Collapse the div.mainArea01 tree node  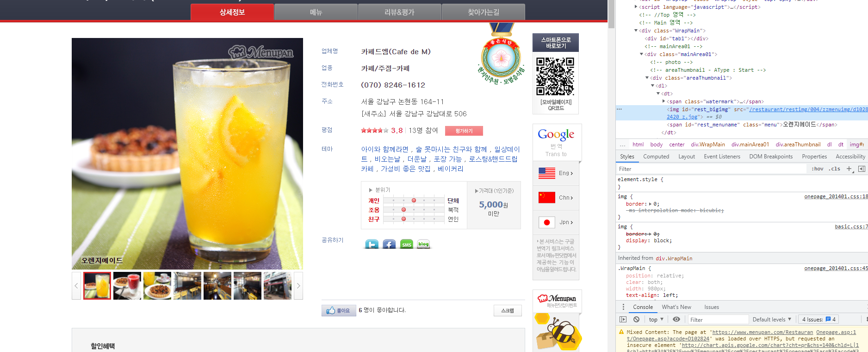(642, 54)
